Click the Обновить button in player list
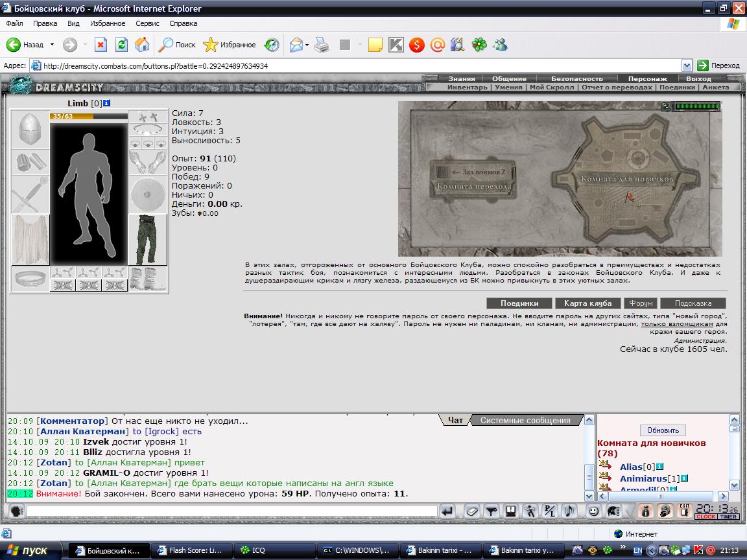Viewport: 747px width, 560px height. (x=663, y=430)
